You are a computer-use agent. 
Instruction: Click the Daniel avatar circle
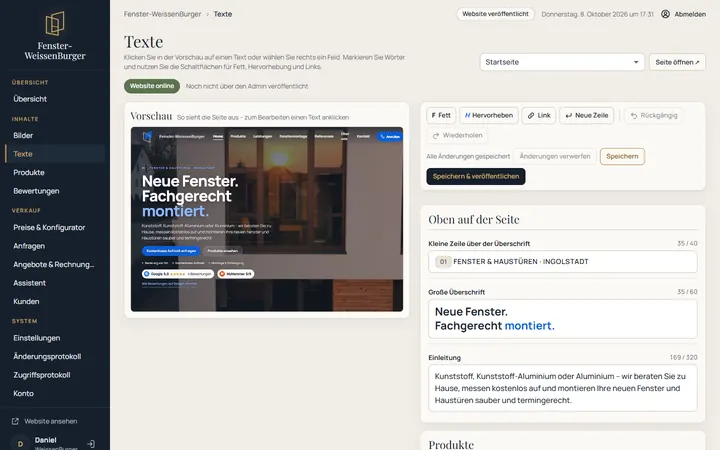pyautogui.click(x=20, y=444)
